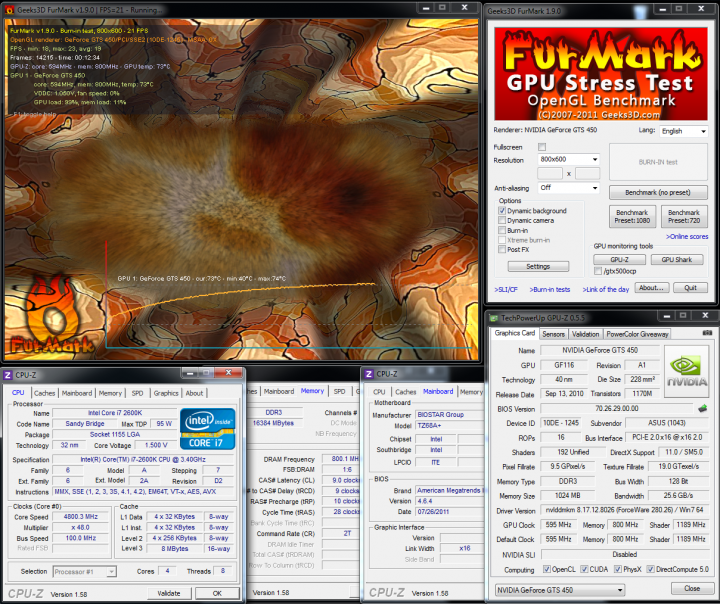
Task: Click the Validate button in CPU-Z
Action: click(169, 593)
